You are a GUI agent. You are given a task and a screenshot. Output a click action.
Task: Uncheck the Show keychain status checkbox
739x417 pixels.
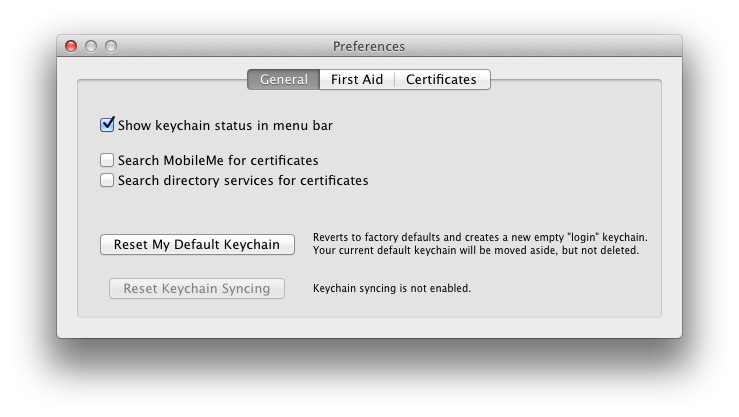pyautogui.click(x=107, y=125)
